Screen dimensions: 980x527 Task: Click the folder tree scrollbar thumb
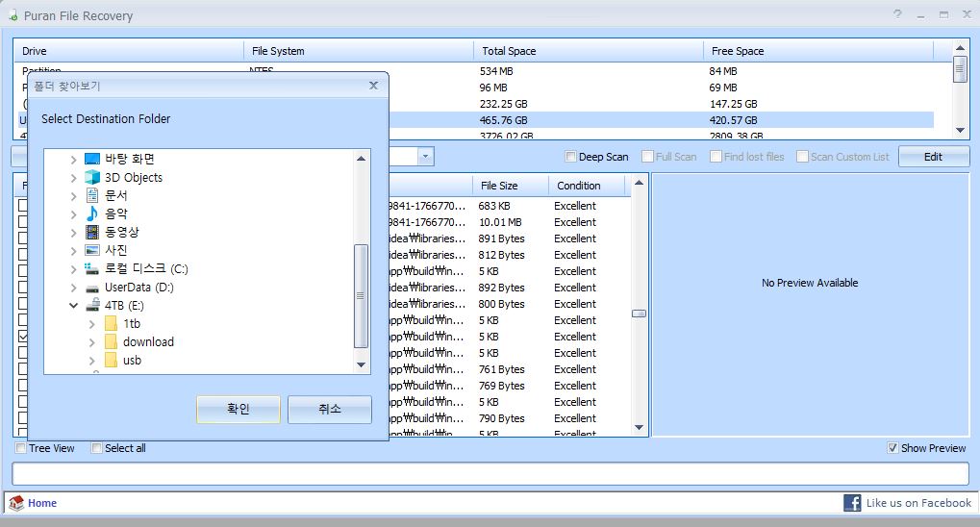[361, 295]
